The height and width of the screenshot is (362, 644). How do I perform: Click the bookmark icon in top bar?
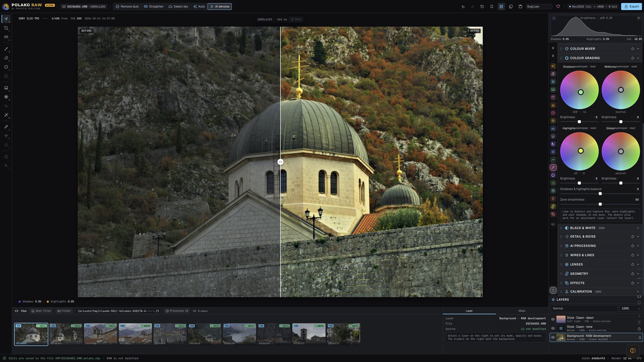pos(491,6)
